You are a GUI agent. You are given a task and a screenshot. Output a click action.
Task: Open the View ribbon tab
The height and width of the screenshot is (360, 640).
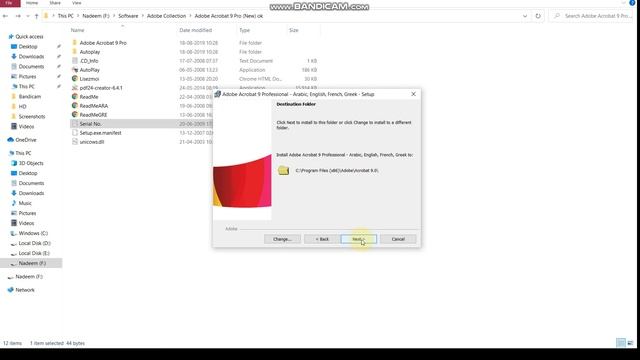click(76, 3)
